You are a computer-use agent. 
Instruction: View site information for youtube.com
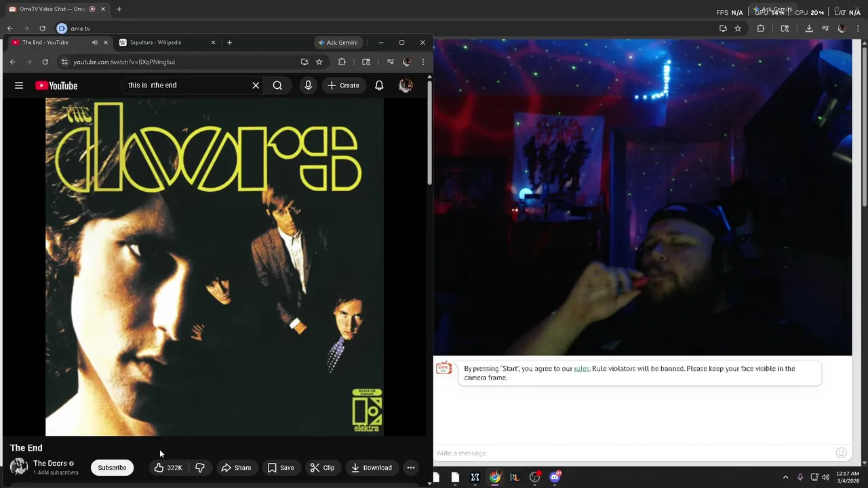[64, 62]
